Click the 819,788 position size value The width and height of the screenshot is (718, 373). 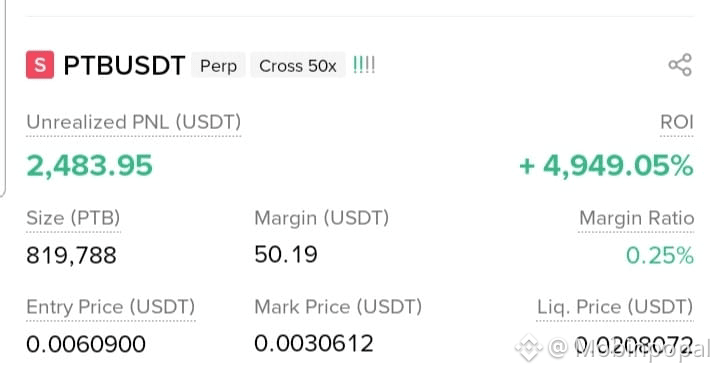coord(71,255)
